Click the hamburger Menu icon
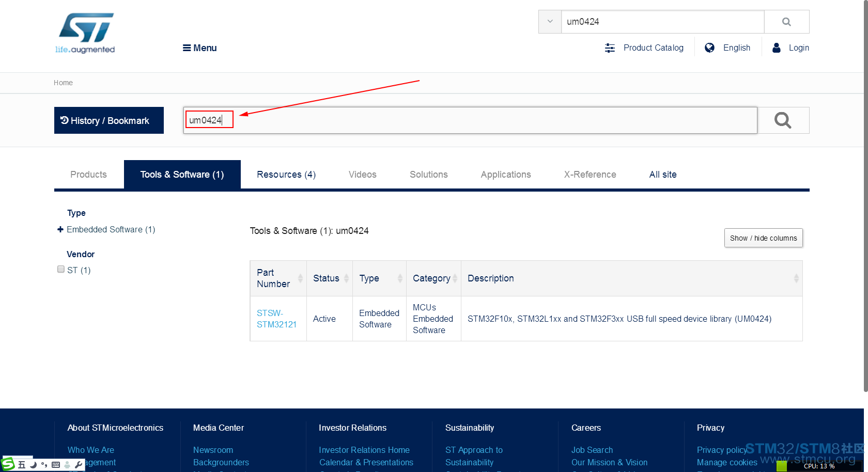868x472 pixels. point(187,48)
